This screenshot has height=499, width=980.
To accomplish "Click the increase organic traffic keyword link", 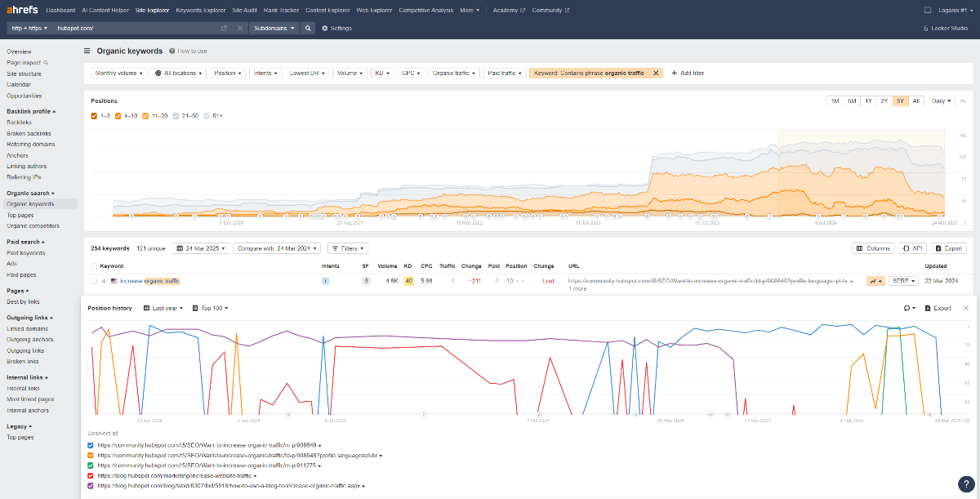I will click(x=150, y=281).
